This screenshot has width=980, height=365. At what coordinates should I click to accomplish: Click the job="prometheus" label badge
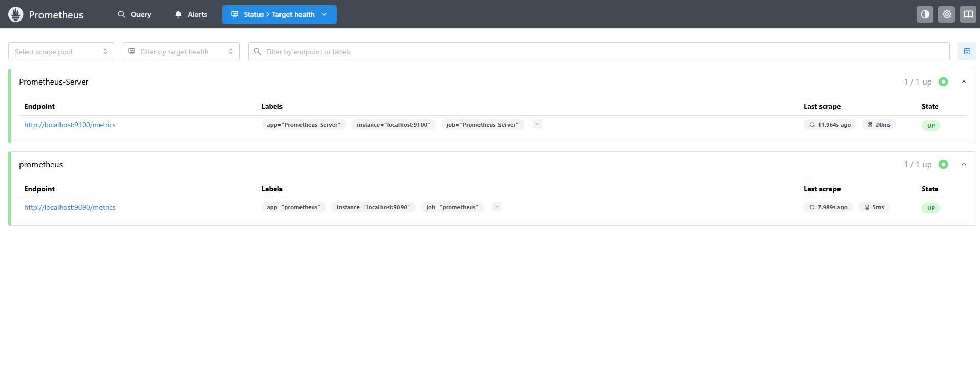(x=452, y=207)
